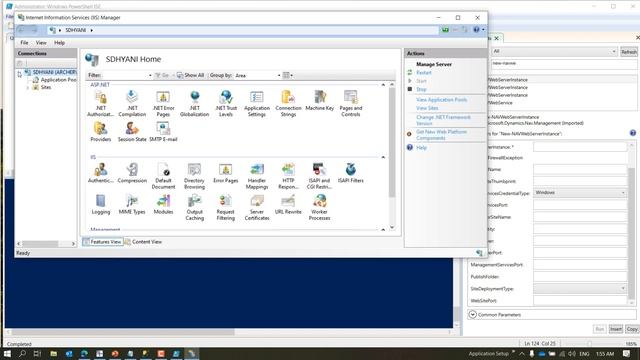Click View Sites link
Screen dimensions: 640x360
[427, 108]
